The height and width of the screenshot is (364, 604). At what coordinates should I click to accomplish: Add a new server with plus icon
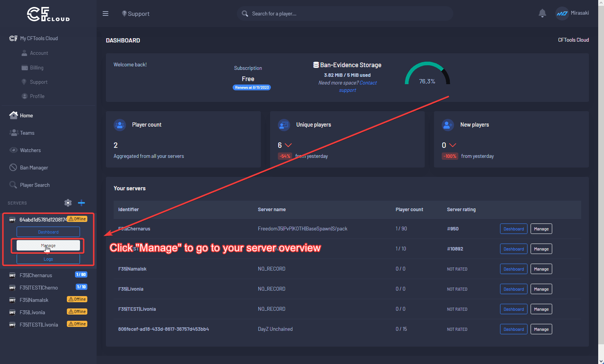(82, 203)
